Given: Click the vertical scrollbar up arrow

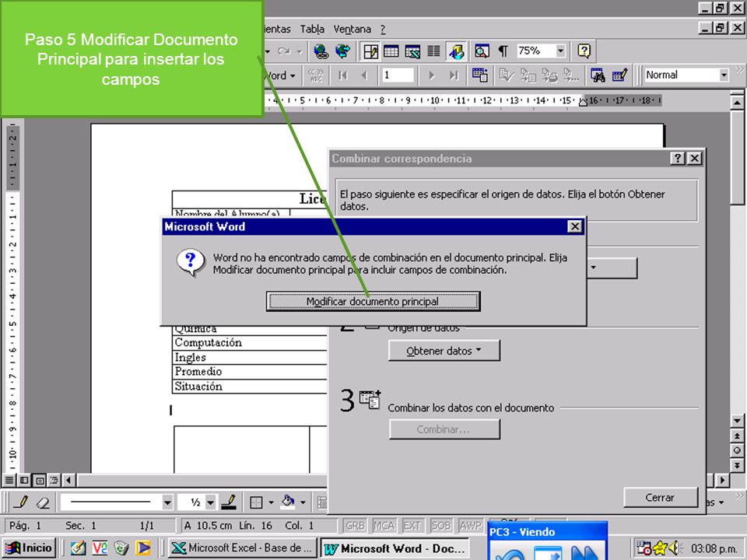Looking at the screenshot, I should (737, 101).
